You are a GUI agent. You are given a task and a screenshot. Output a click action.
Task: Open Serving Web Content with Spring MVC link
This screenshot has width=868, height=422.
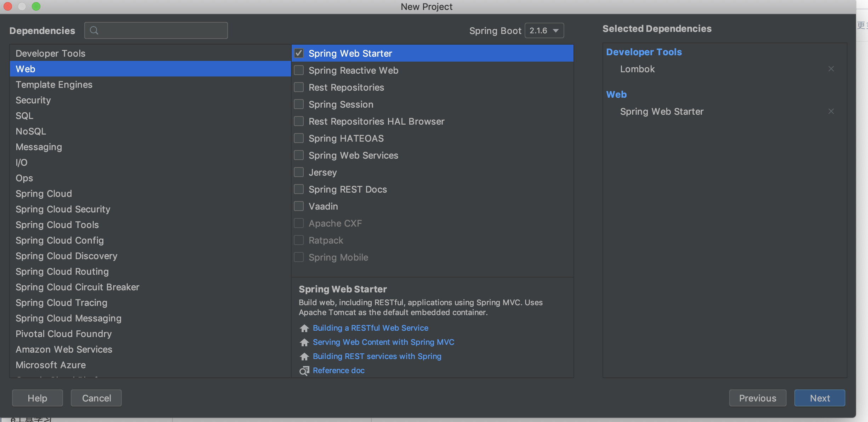(x=383, y=342)
